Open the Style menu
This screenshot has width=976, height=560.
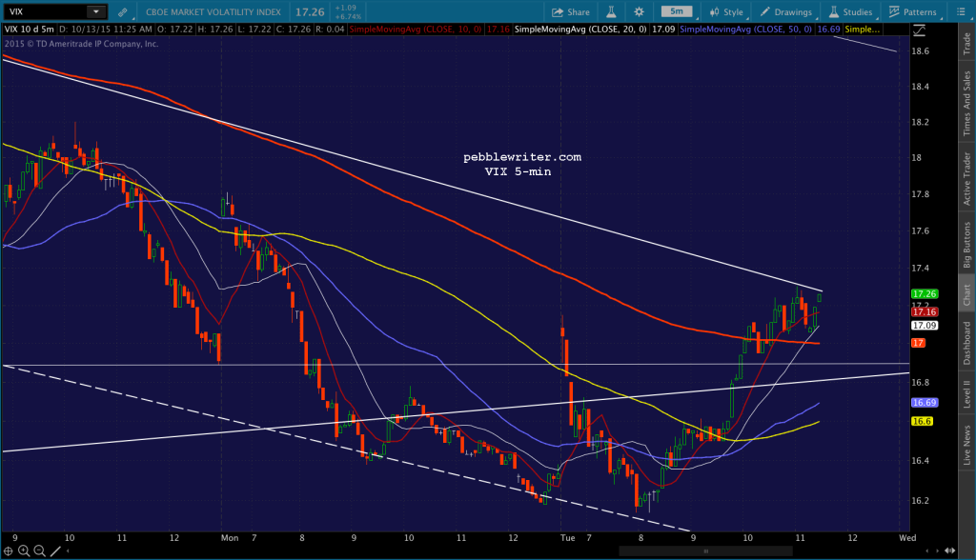[726, 11]
